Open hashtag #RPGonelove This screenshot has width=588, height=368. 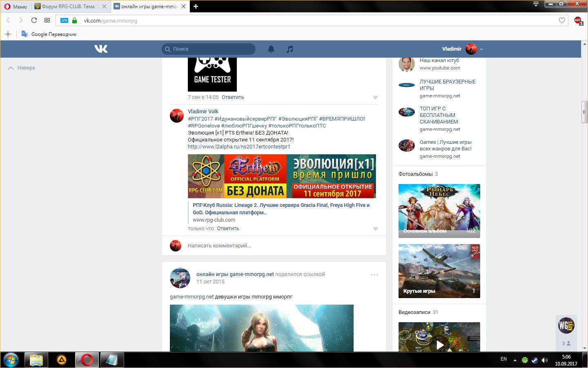tap(204, 126)
